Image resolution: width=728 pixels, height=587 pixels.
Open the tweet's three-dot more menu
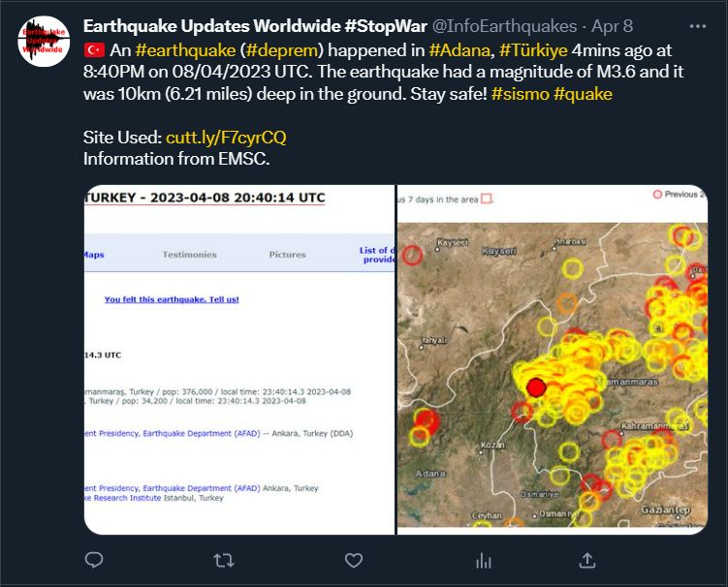tap(697, 25)
